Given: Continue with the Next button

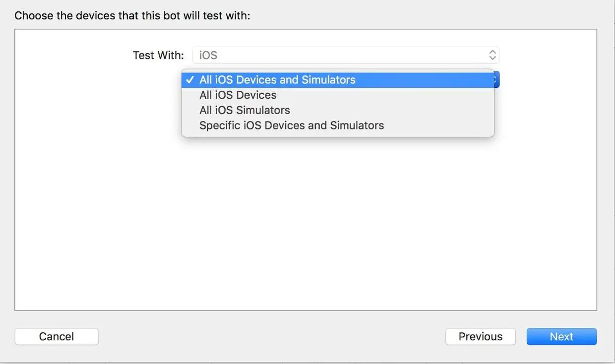Looking at the screenshot, I should tap(561, 336).
